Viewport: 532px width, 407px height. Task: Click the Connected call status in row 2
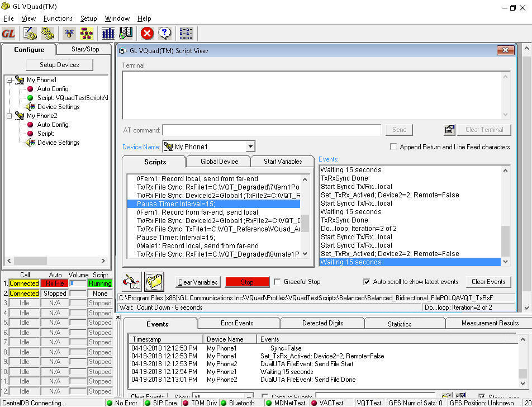pyautogui.click(x=24, y=294)
